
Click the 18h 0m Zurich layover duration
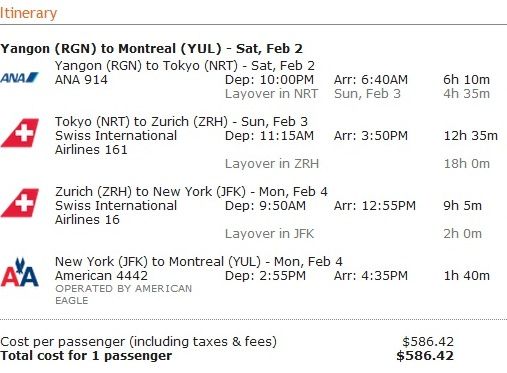click(x=467, y=164)
